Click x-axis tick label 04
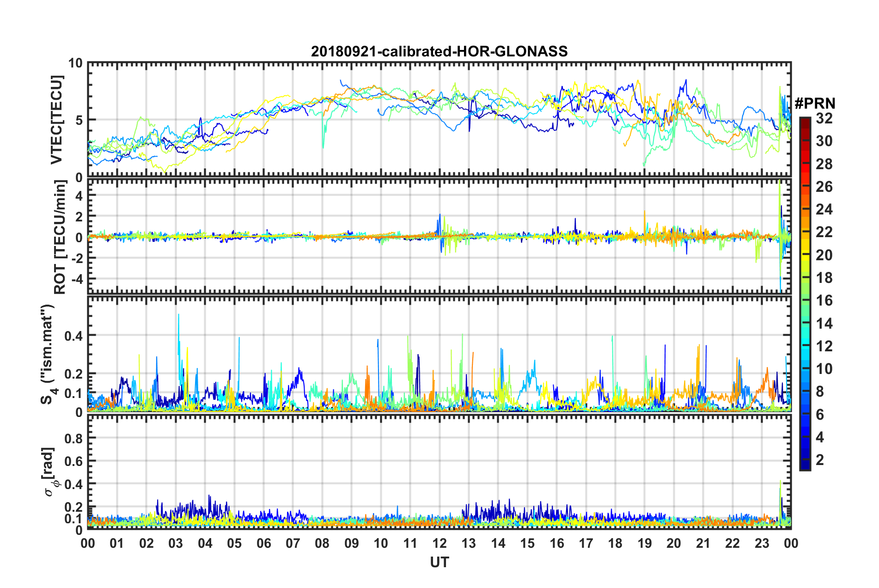Image resolution: width=879 pixels, height=588 pixels. tap(205, 543)
